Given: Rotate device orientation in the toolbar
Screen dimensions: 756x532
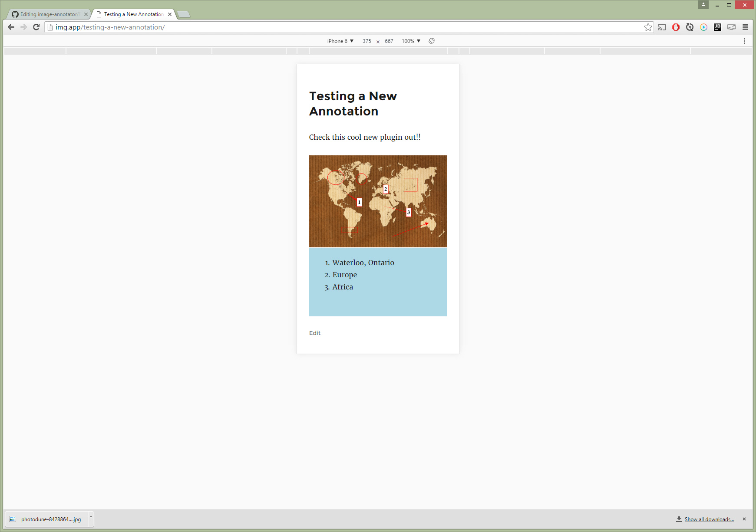Looking at the screenshot, I should coord(432,41).
